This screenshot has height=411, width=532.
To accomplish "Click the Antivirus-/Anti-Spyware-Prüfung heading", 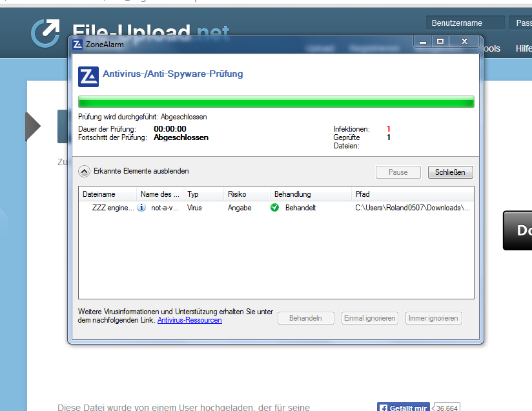I will point(172,74).
